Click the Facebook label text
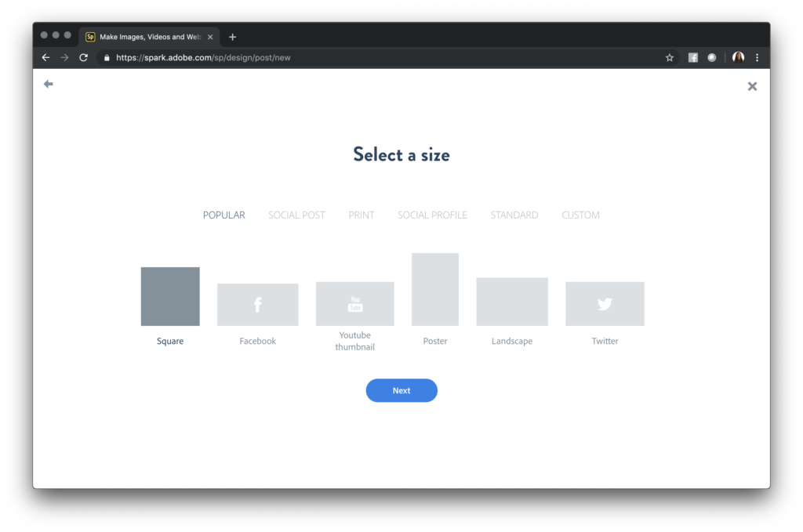This screenshot has height=532, width=803. click(x=257, y=341)
